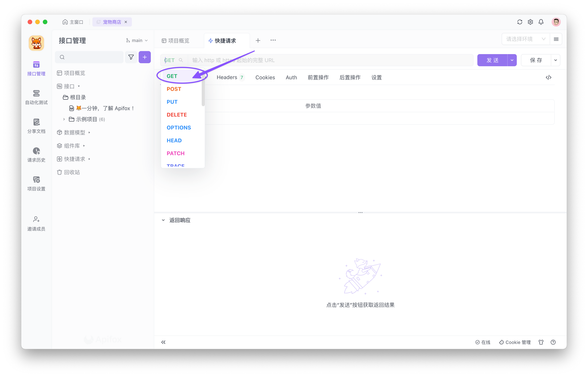Click the 发送 send button
The height and width of the screenshot is (377, 588).
[x=492, y=60]
